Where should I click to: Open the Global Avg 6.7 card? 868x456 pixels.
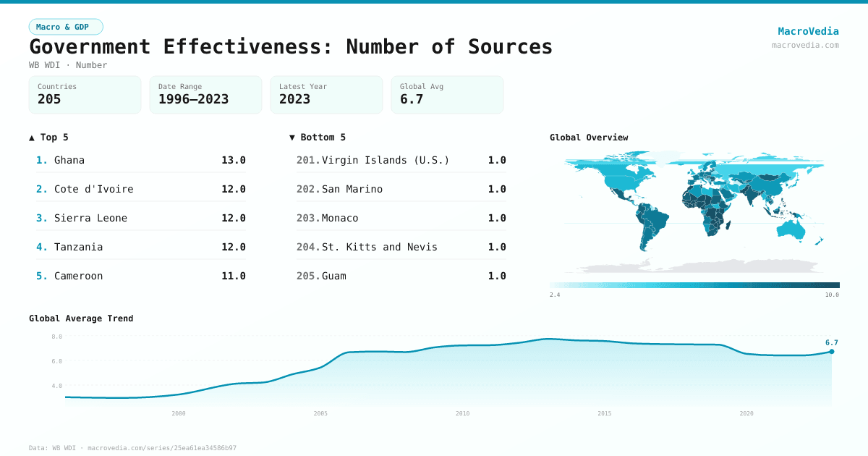click(x=447, y=94)
